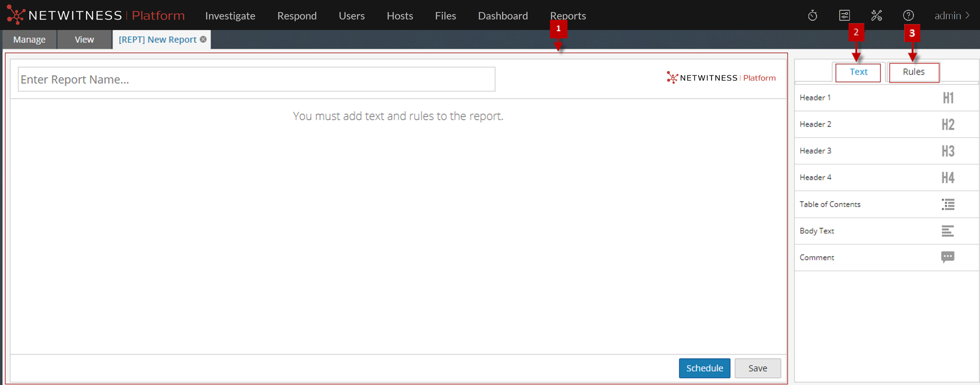Open the jobs stopwatch icon

pos(813,15)
